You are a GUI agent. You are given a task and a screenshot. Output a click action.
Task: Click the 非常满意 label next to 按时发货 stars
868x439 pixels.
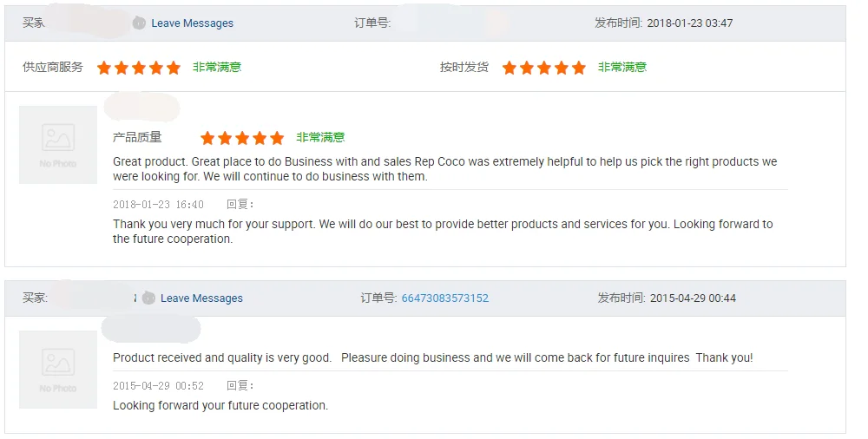tap(622, 67)
